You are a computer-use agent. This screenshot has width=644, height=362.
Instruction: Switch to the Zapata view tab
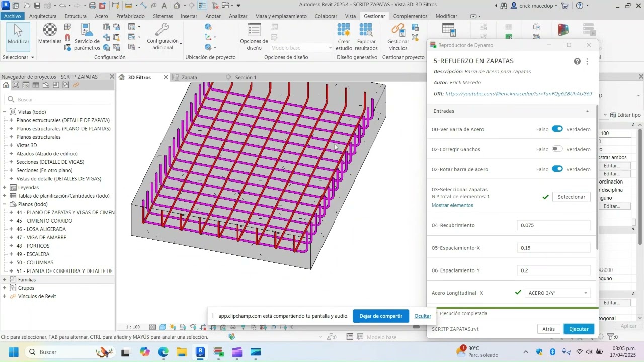[189, 77]
